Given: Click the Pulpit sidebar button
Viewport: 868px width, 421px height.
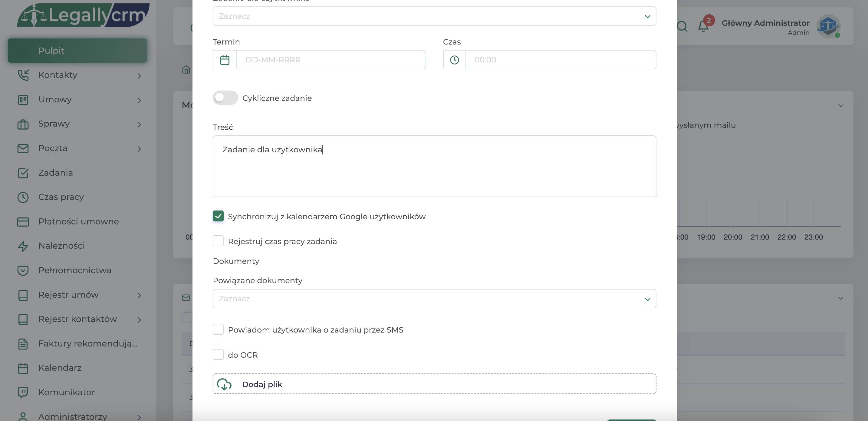Looking at the screenshot, I should pos(77,51).
